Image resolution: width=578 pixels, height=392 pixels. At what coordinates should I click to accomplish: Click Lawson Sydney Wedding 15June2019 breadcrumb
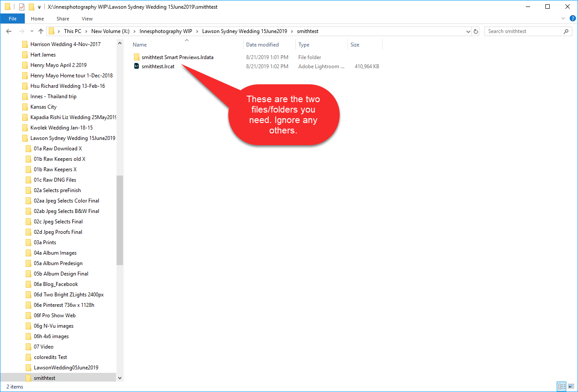(244, 31)
